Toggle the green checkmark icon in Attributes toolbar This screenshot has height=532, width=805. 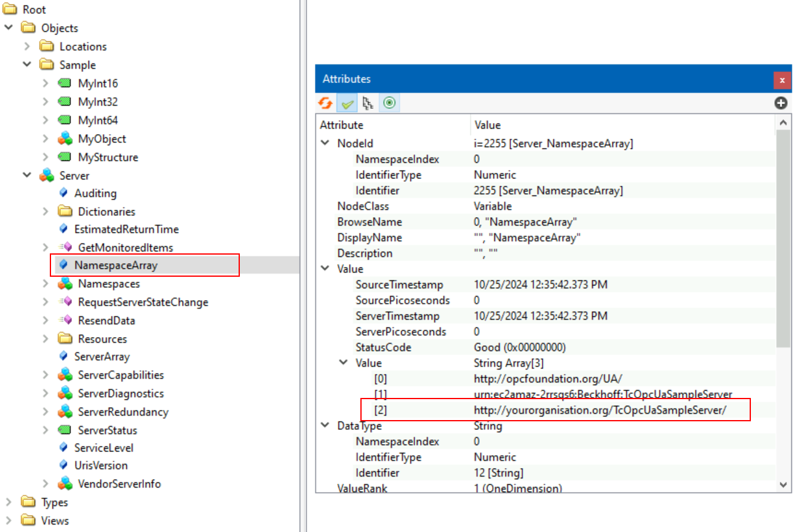[347, 103]
